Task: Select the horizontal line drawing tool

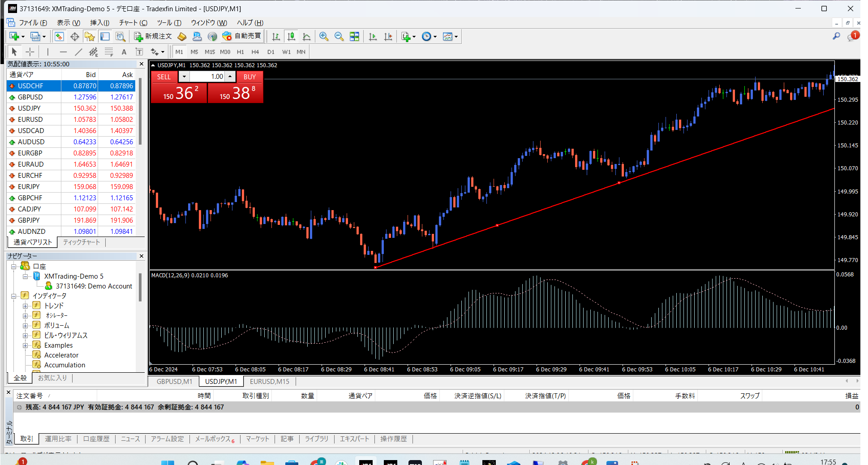Action: click(63, 52)
